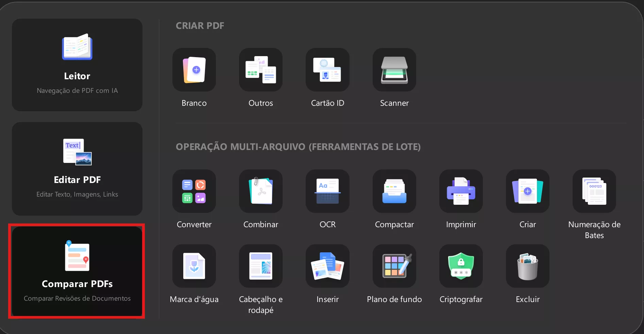
Task: Open the Comparar PDFs card
Action: (x=77, y=271)
